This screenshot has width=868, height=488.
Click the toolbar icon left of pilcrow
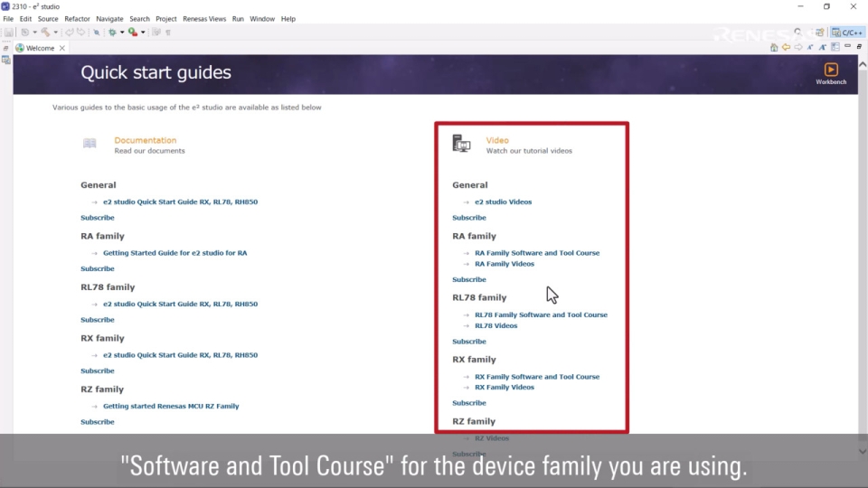tap(156, 33)
